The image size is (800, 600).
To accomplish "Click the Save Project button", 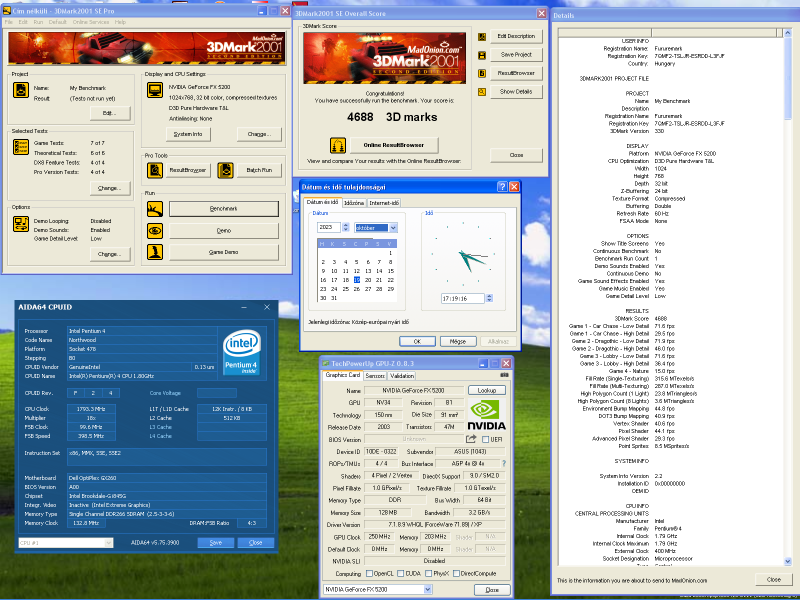I will pos(516,55).
